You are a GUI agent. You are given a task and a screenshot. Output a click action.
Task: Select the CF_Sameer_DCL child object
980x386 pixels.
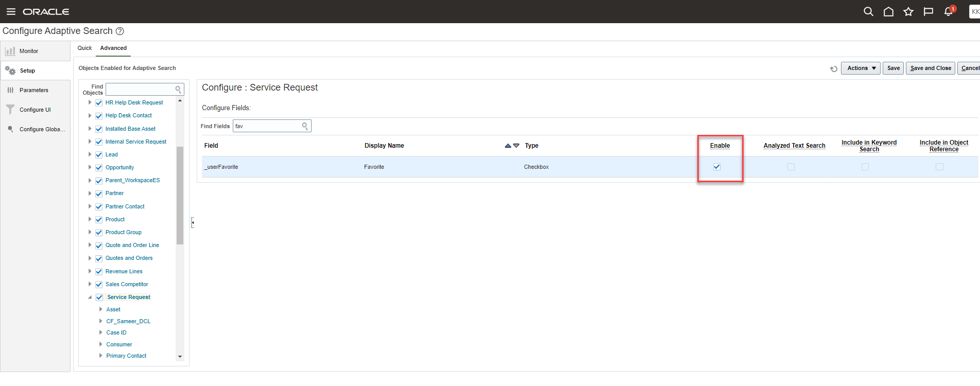(x=128, y=321)
